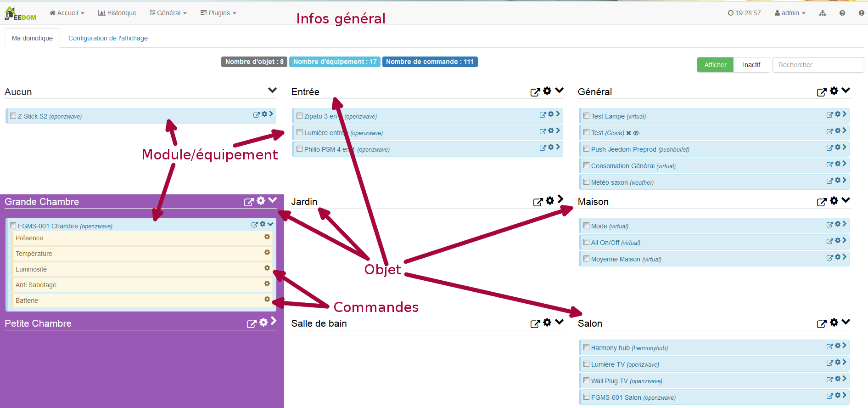This screenshot has width=868, height=408.
Task: Open external-link icon for Maison object
Action: pos(822,202)
